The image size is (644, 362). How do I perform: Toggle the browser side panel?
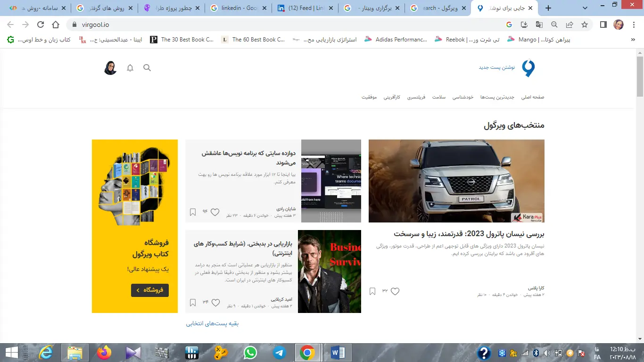(603, 25)
